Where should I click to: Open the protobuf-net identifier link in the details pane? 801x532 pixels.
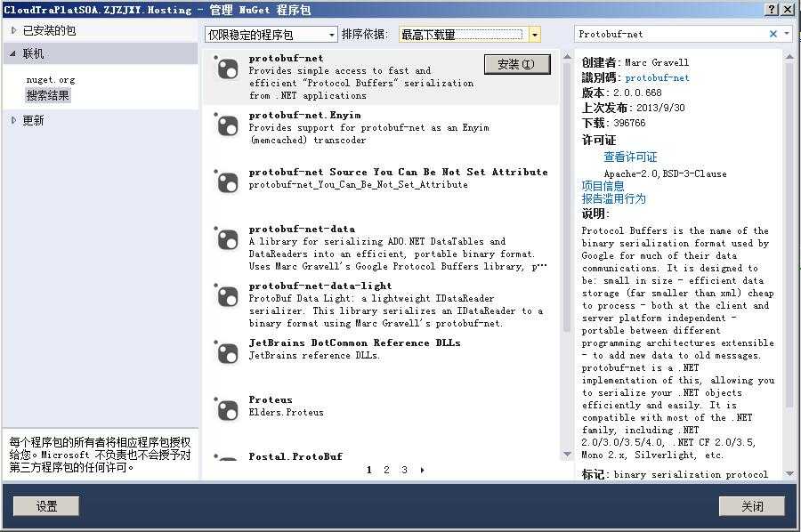[x=657, y=77]
